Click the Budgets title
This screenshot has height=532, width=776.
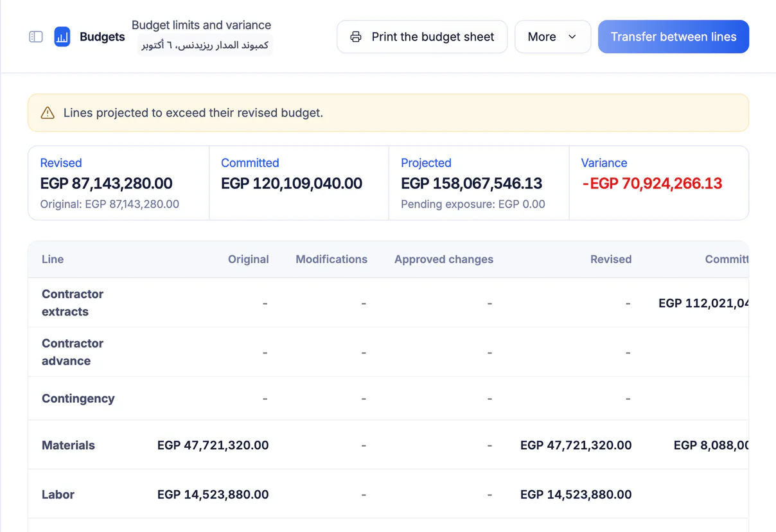(102, 37)
